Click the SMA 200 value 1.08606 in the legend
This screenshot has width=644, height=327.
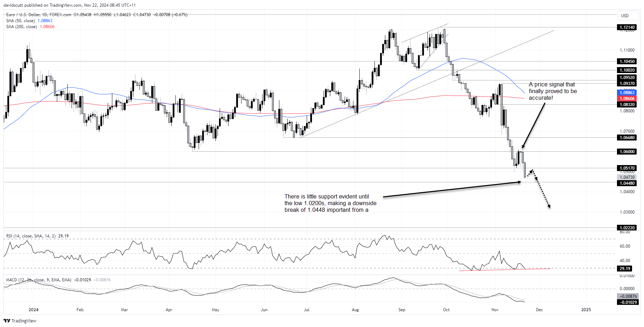tap(47, 27)
